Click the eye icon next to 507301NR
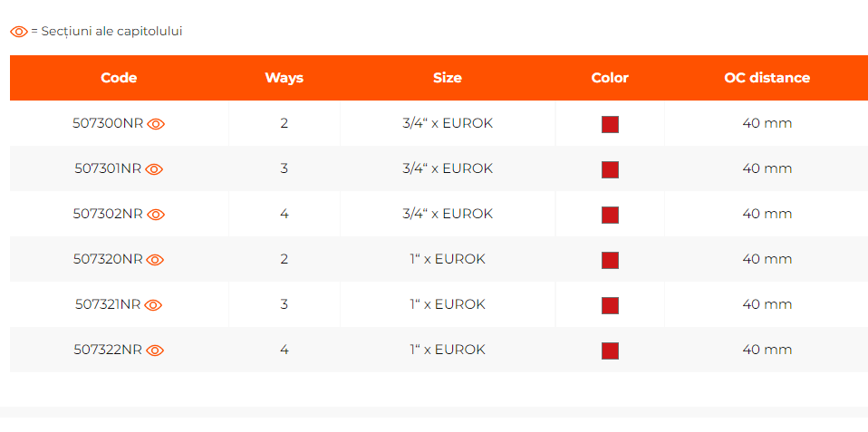The image size is (868, 432). tap(154, 169)
